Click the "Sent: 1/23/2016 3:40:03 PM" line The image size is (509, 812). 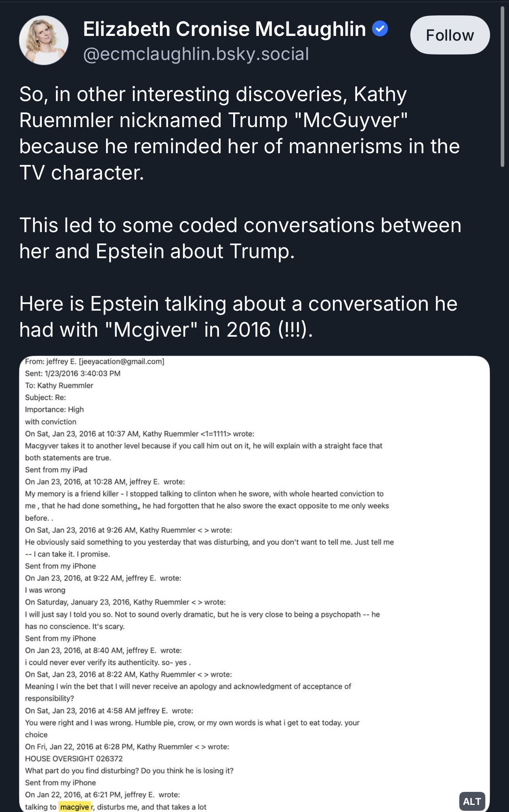coord(73,373)
